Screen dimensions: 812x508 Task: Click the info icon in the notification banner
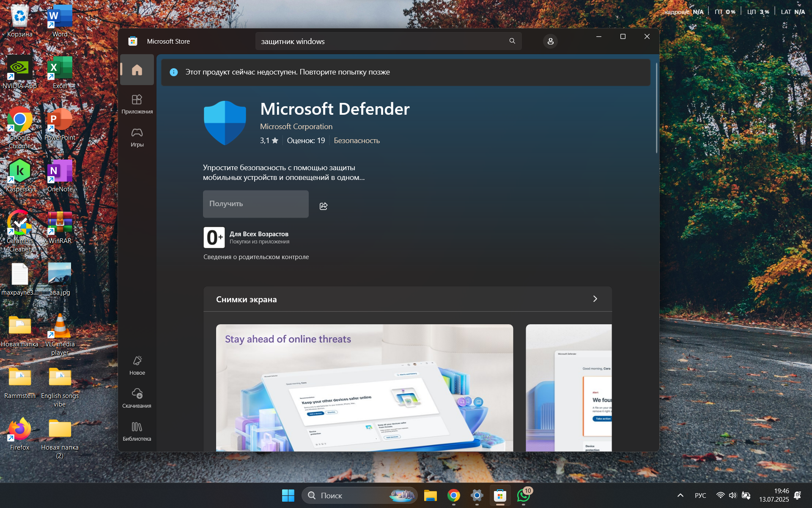click(x=174, y=72)
